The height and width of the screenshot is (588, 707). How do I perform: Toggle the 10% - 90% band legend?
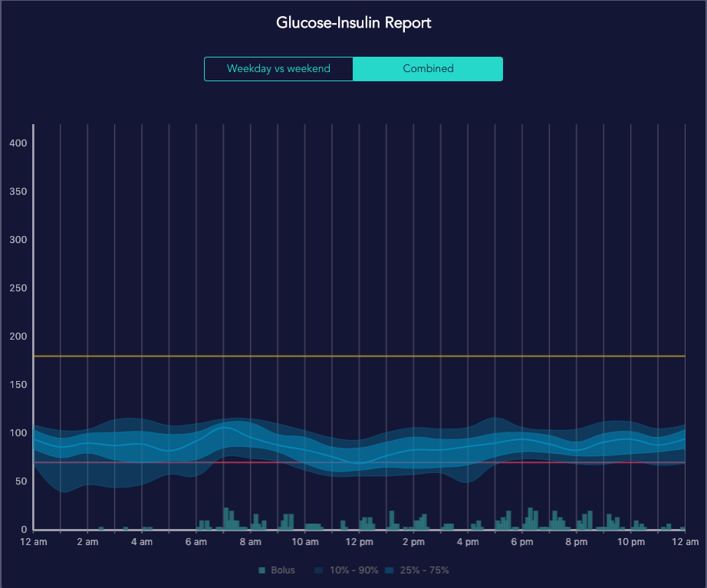(347, 570)
